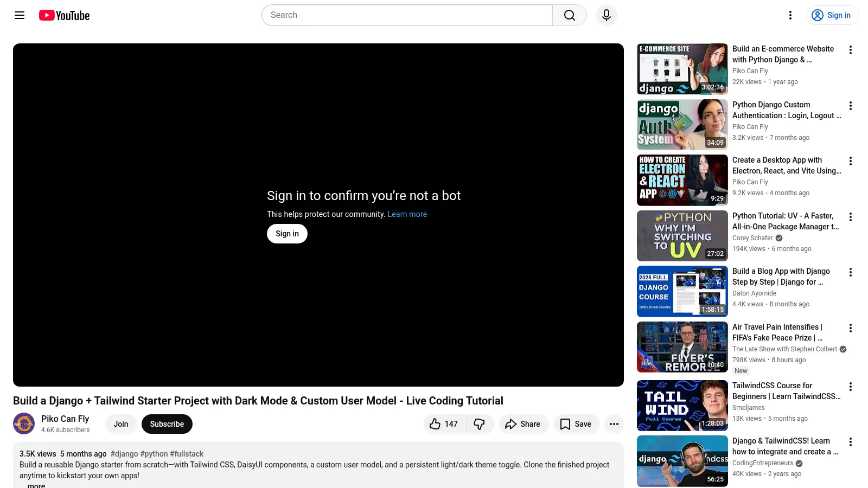Open 'TailwindCSS Course for Beginners' video title
Viewport: 868px width, 488px height.
787,391
